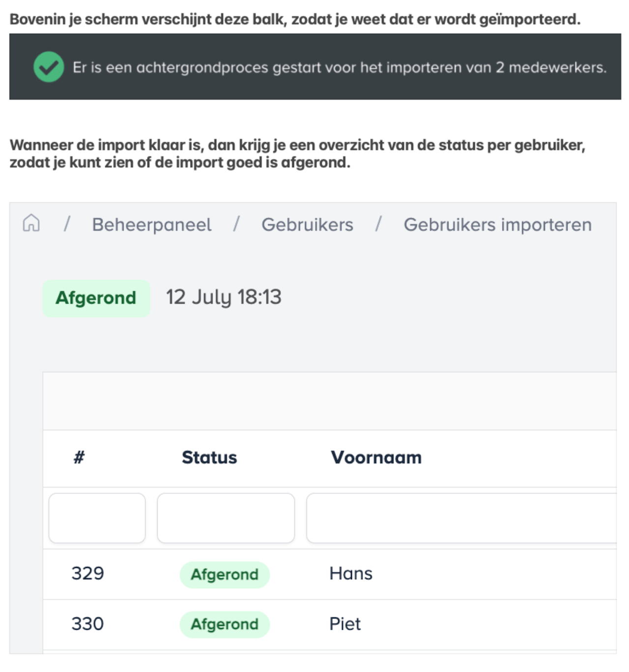629x672 pixels.
Task: Select row number 330
Action: click(x=87, y=624)
